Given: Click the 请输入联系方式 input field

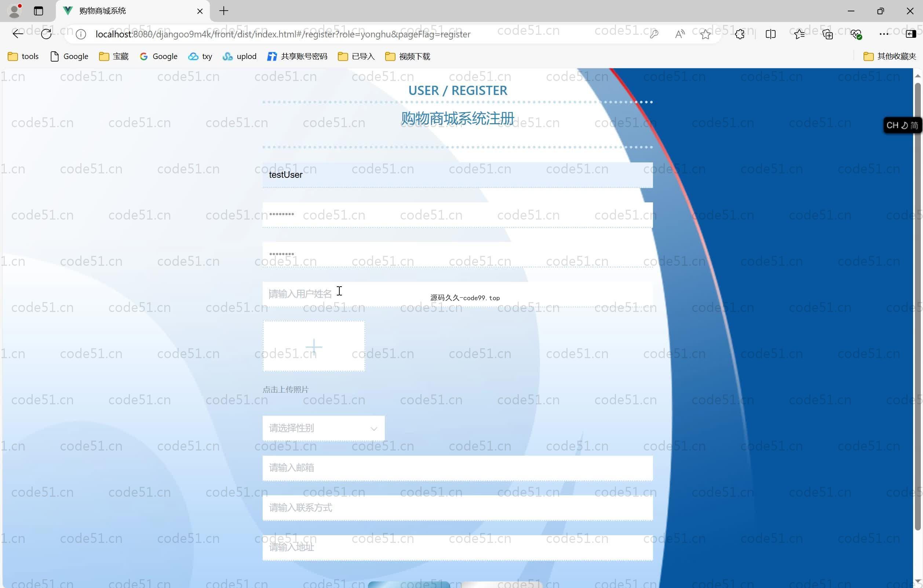Looking at the screenshot, I should (457, 508).
